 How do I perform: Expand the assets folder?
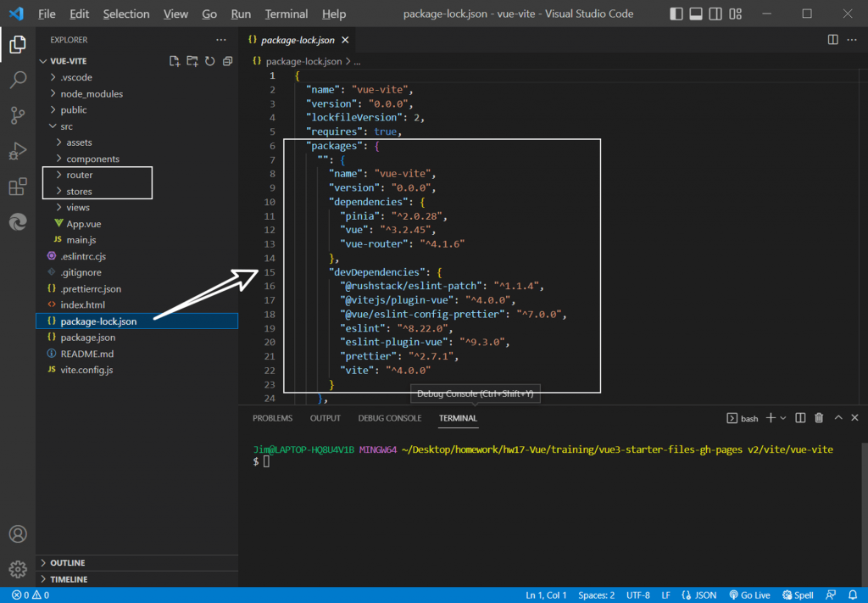136,142
